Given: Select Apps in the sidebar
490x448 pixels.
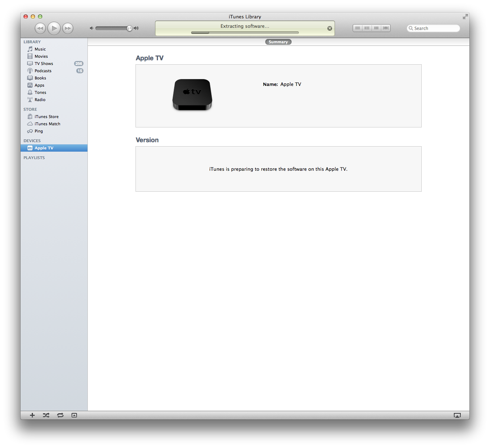Looking at the screenshot, I should [x=54, y=85].
